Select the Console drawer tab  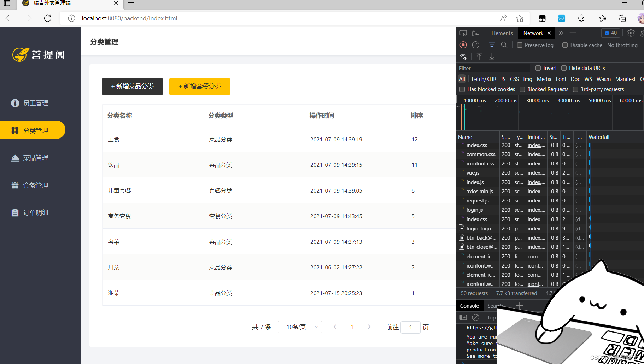pyautogui.click(x=469, y=306)
